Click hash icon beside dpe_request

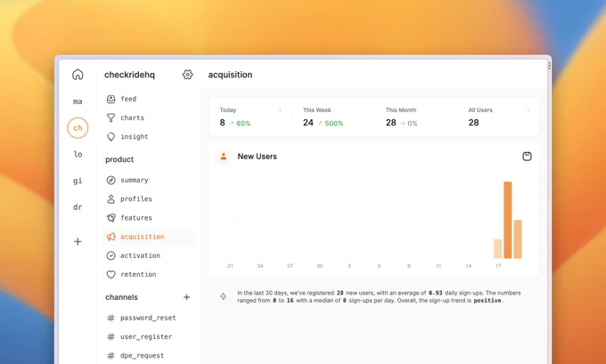click(x=111, y=356)
